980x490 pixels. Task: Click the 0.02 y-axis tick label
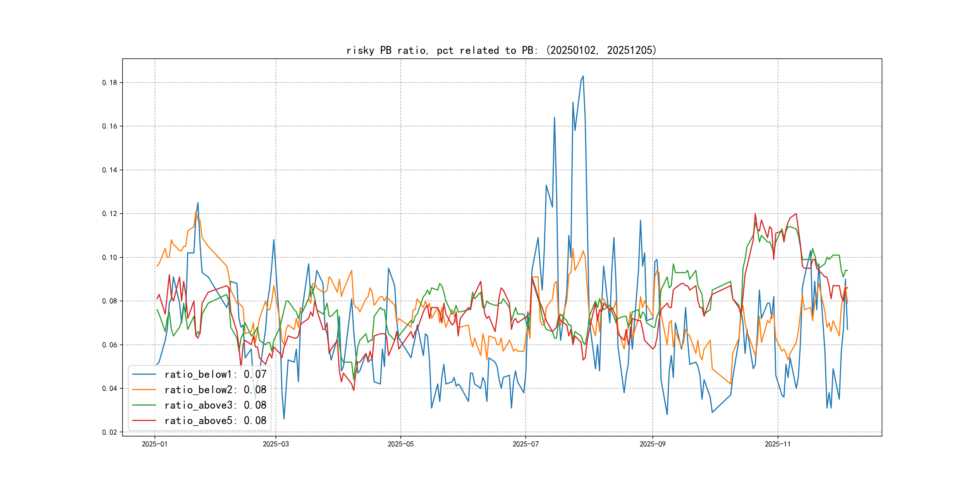click(109, 432)
